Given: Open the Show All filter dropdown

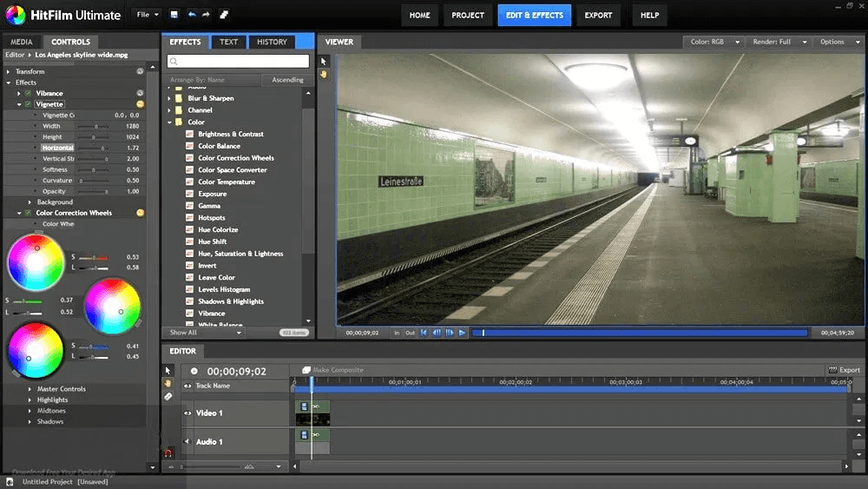Looking at the screenshot, I should click(x=205, y=333).
